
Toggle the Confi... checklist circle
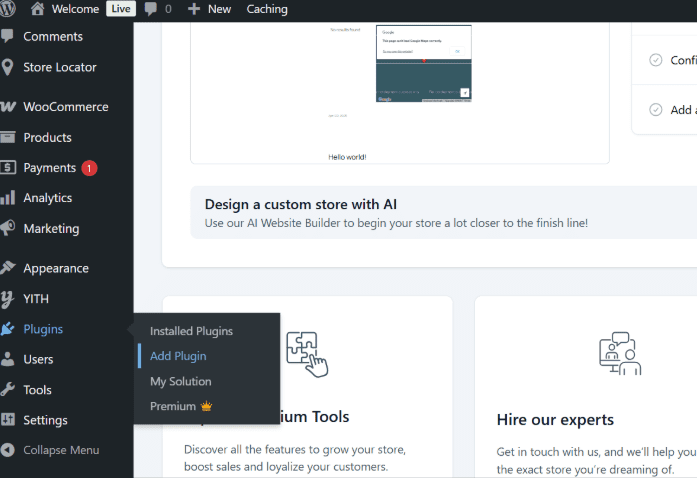coord(656,60)
